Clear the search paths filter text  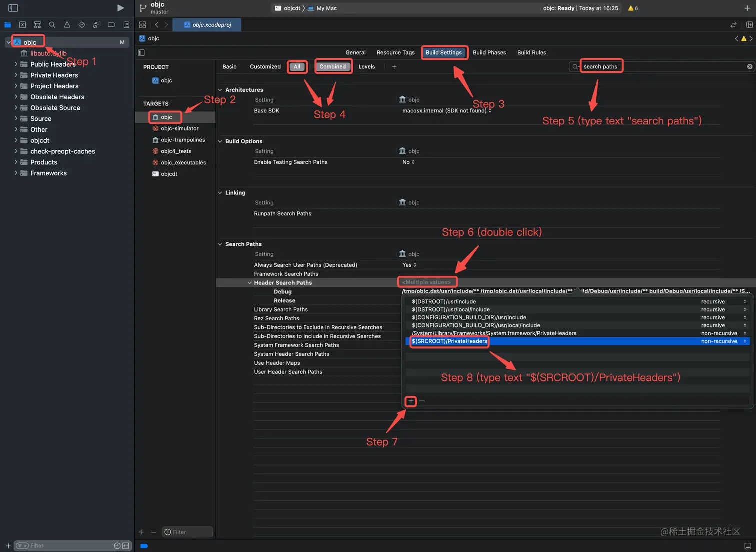[749, 67]
